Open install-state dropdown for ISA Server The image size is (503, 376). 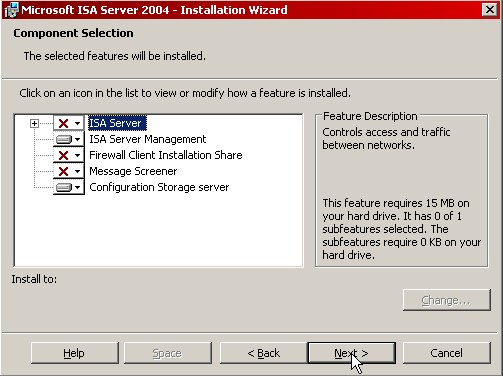click(x=69, y=123)
